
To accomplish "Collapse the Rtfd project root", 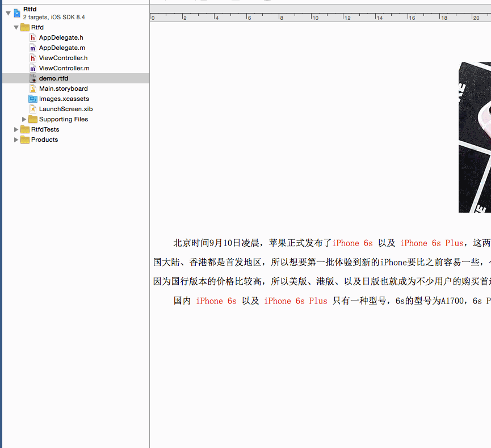I will tap(9, 13).
